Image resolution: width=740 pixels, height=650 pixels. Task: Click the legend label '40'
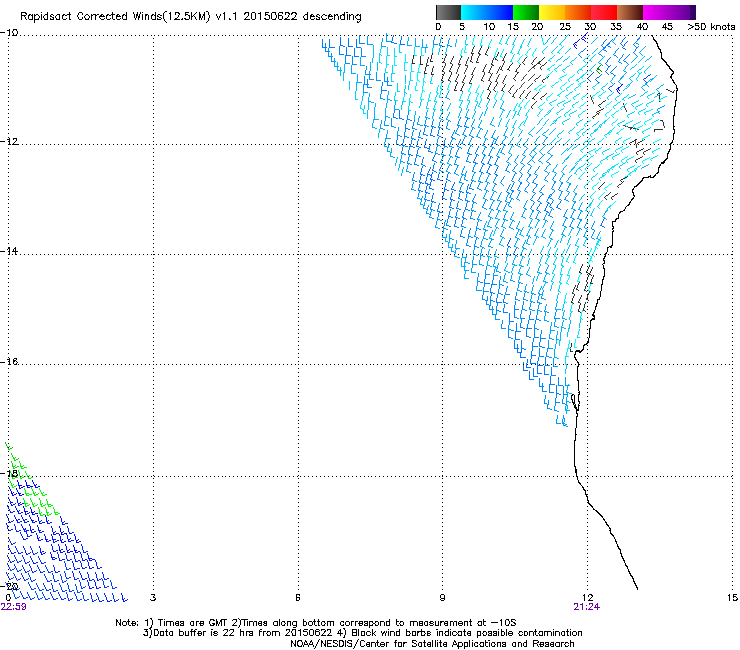[642, 27]
